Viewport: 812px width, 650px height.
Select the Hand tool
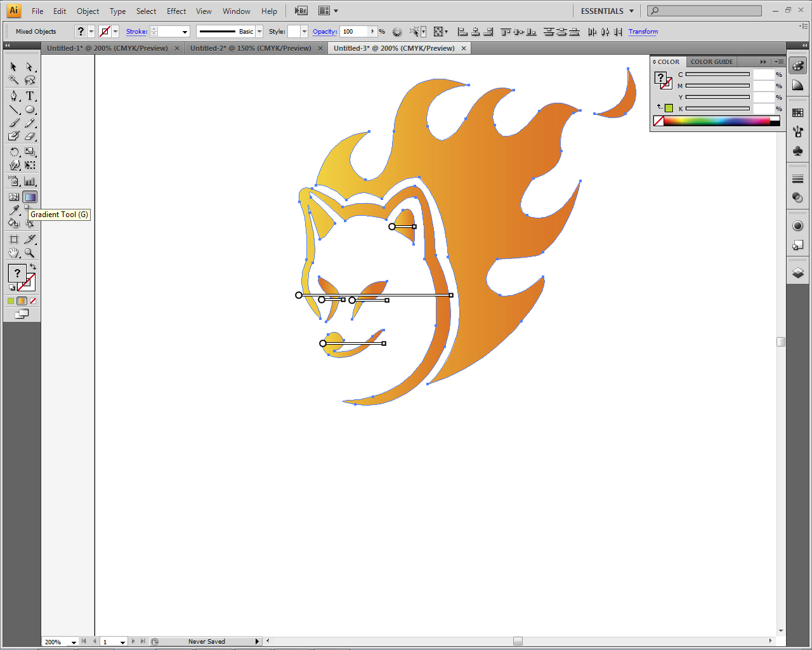tap(13, 252)
